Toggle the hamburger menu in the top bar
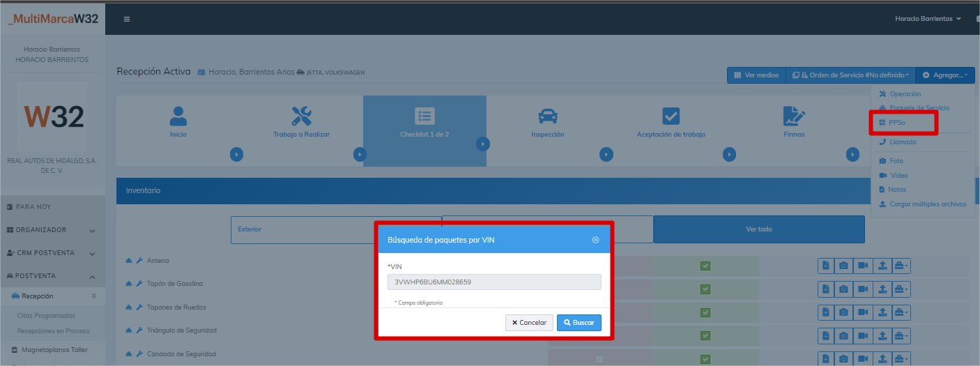This screenshot has height=366, width=980. click(x=127, y=19)
